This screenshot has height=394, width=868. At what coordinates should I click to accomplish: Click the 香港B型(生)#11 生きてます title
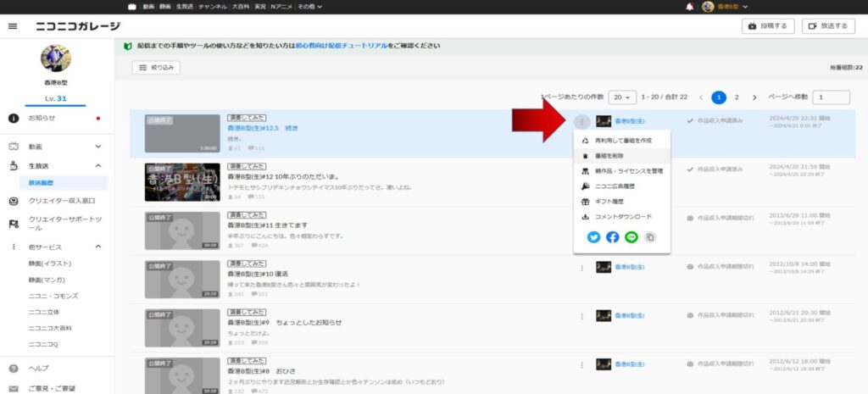coord(267,225)
